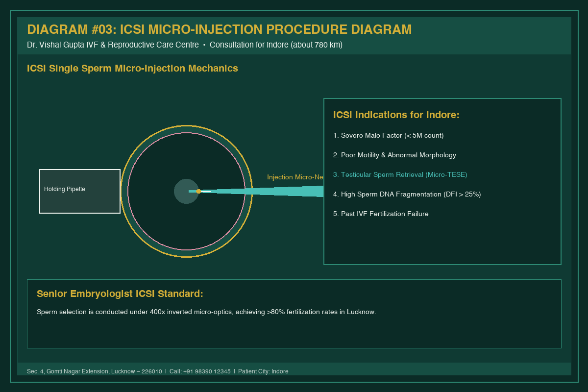Click the address 'Sec. 4, Gomti Nagar Extension, Lucknow – 226010'

pyautogui.click(x=95, y=371)
